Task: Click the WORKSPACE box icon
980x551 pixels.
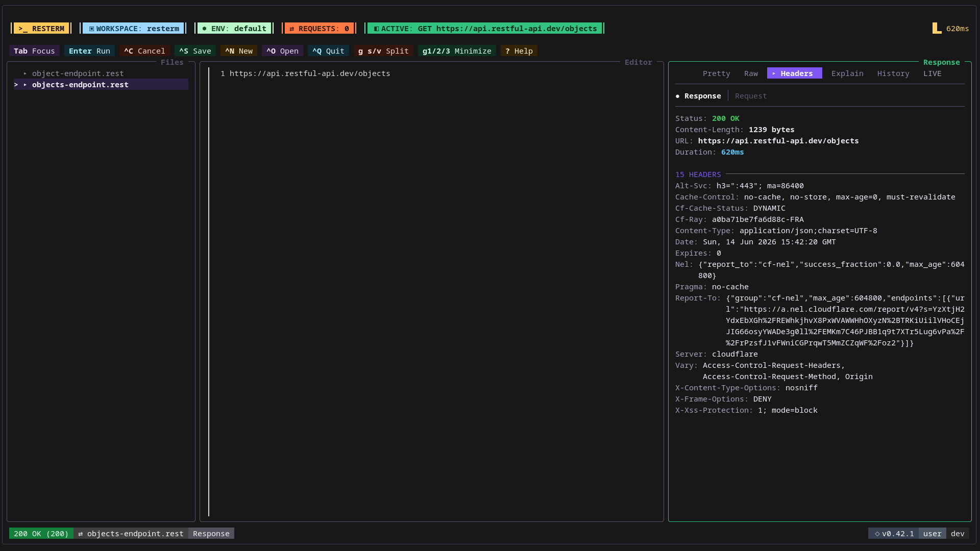Action: (92, 29)
